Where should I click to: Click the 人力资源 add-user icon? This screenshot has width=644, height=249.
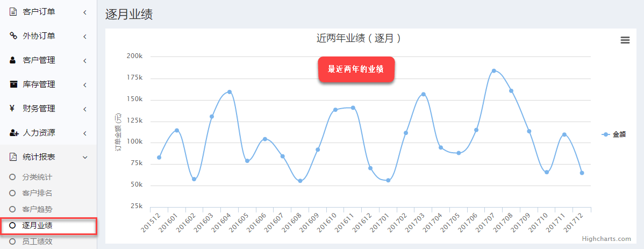coord(14,133)
